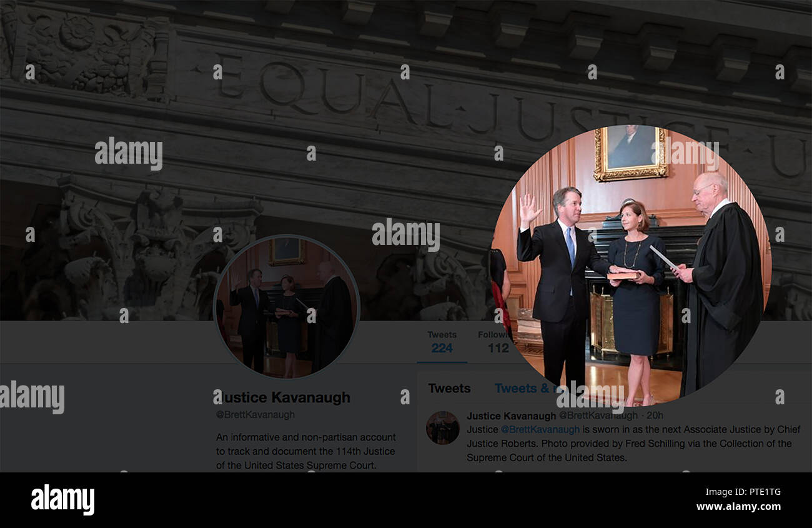Click the alamy watermark at banner center
812x528 pixels.
click(x=405, y=235)
